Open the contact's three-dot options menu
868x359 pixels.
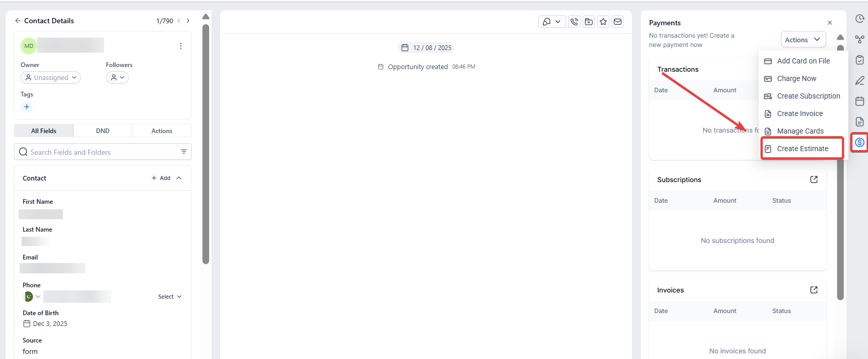(x=181, y=46)
